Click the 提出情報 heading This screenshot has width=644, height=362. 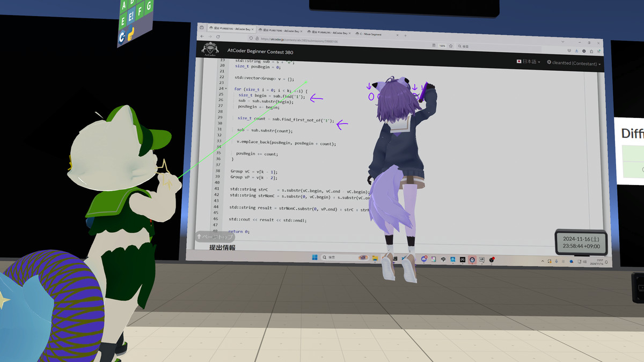tap(222, 248)
